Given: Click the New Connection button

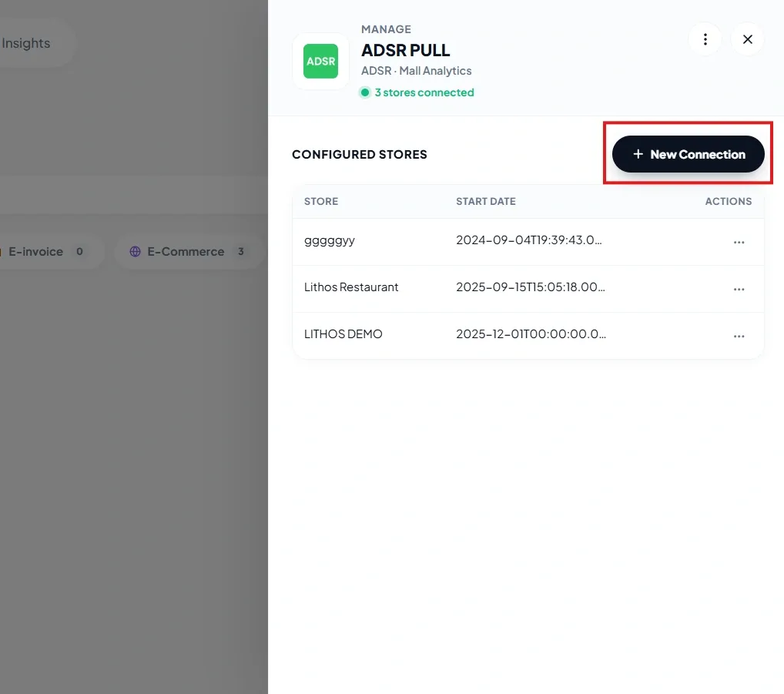Looking at the screenshot, I should coord(688,154).
